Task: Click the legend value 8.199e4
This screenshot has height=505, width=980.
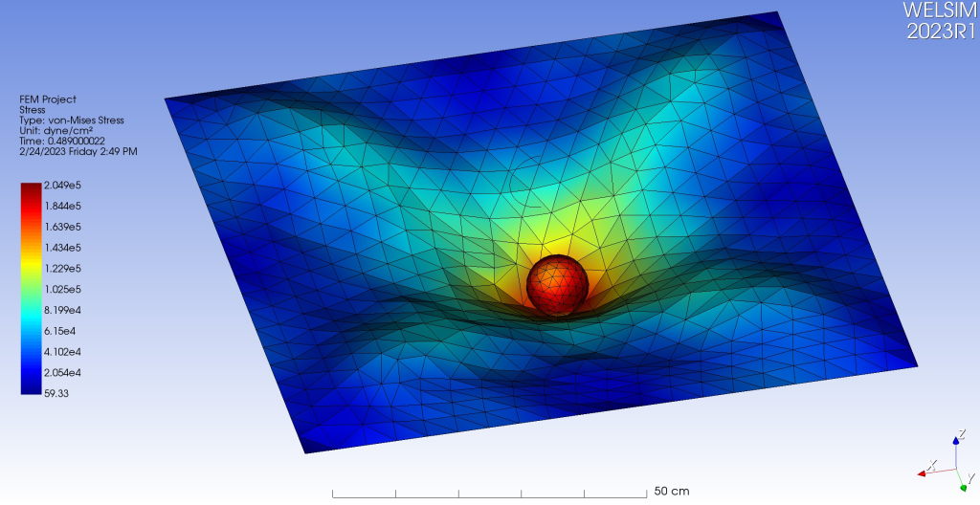Action: point(62,310)
